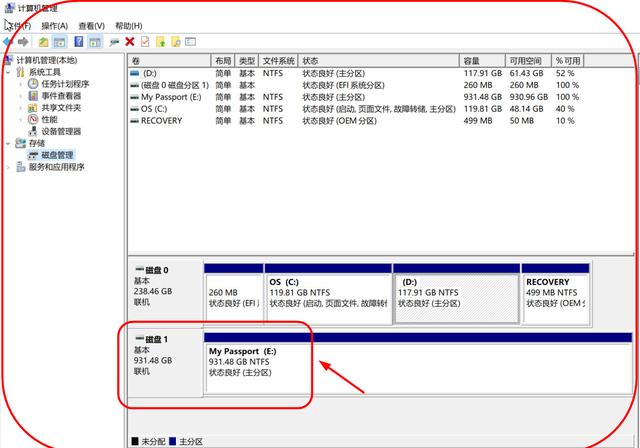Click the Up one level folder icon

pos(43,42)
